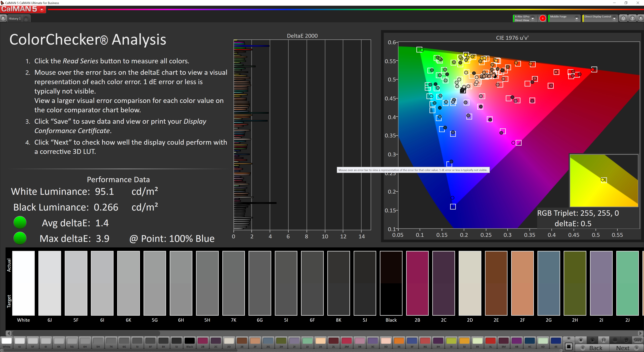The width and height of the screenshot is (644, 352).
Task: Click the red meter init circle
Action: click(x=543, y=18)
